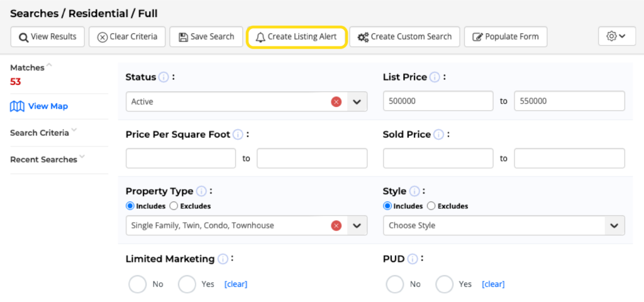
Task: Click the Clear Criteria button
Action: point(127,37)
